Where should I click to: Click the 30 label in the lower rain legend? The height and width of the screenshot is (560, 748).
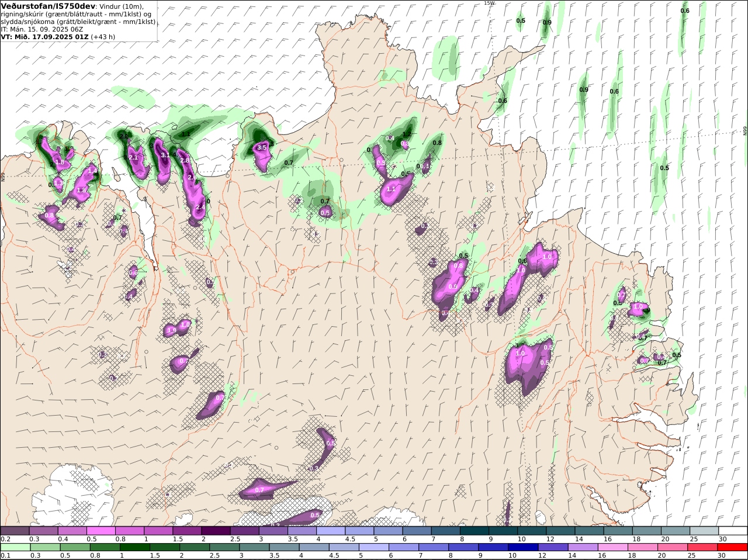(722, 555)
